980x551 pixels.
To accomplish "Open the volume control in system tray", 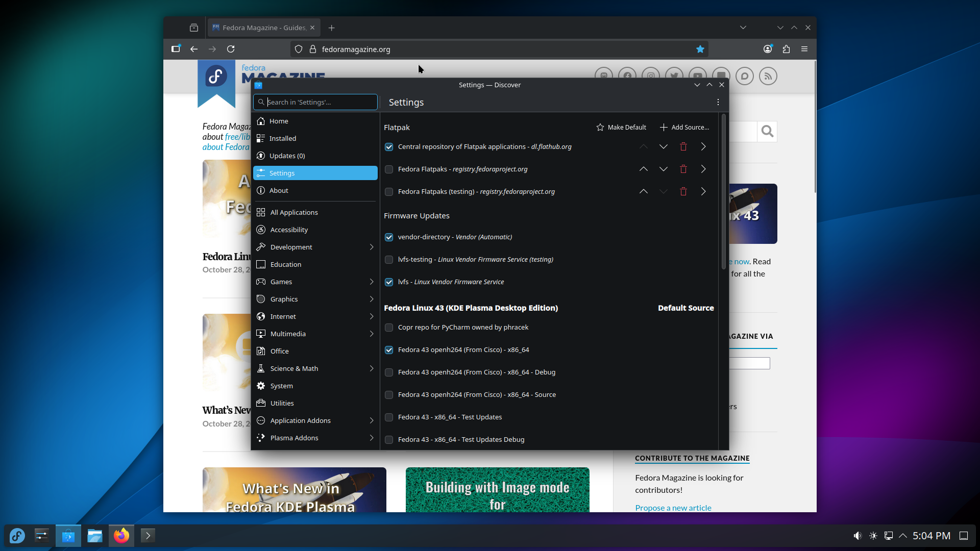I will tap(857, 536).
